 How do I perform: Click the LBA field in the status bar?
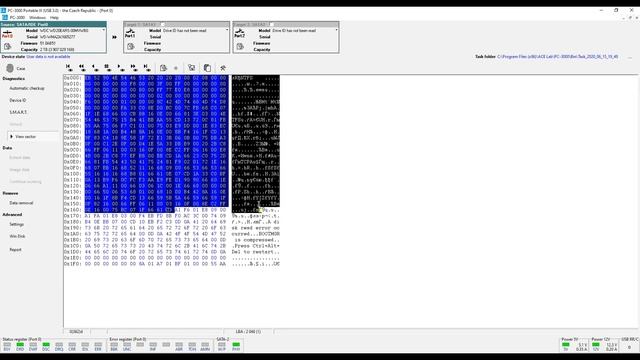pyautogui.click(x=248, y=331)
